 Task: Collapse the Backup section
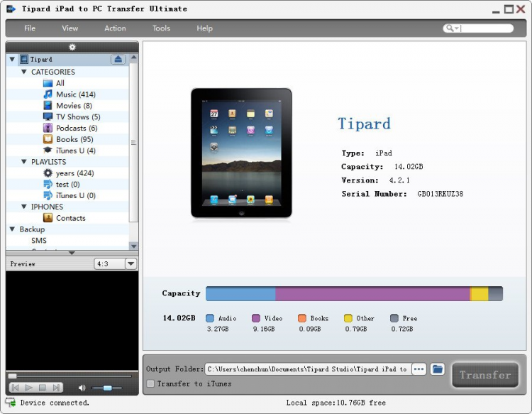point(12,229)
